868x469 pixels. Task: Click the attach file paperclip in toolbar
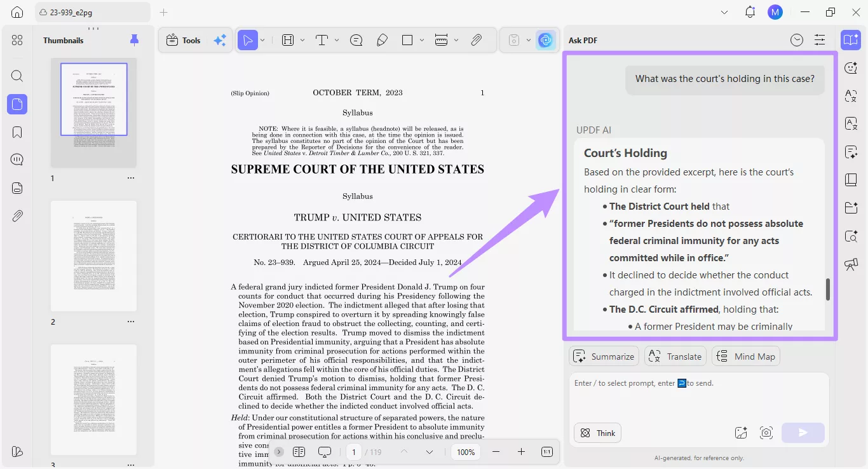477,40
